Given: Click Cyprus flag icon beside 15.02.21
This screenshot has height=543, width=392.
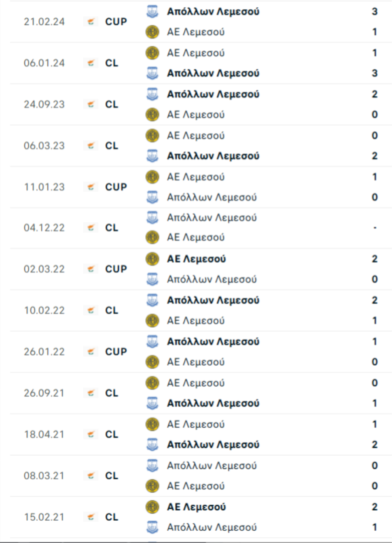Looking at the screenshot, I should (x=91, y=517).
